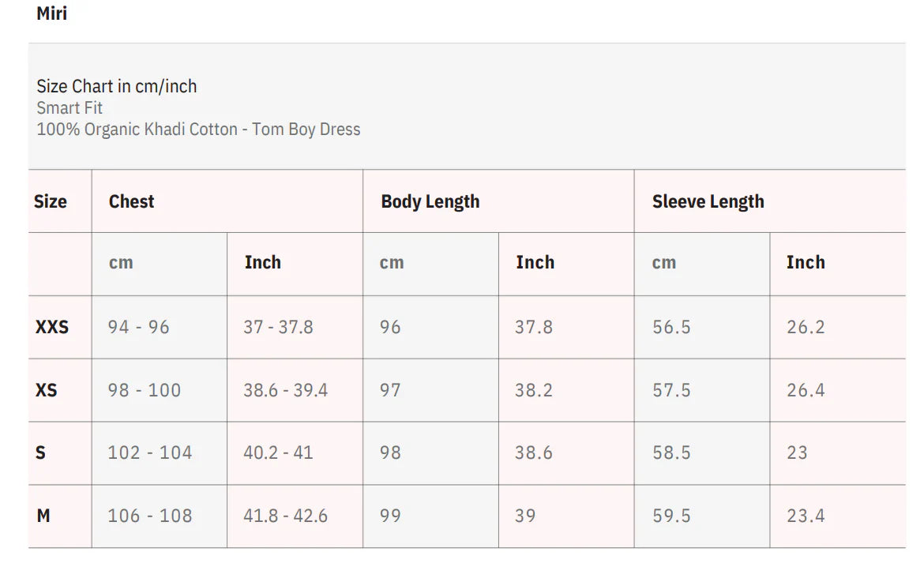Click the M sleeve length inch cell '23.4'
Screen dimensions: 924x582
click(806, 516)
